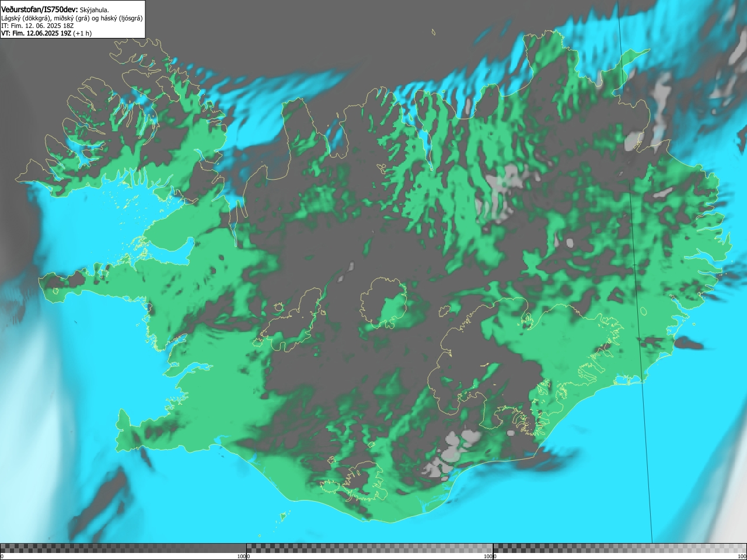Click the word 'Skýjahula.' in the legend

click(x=95, y=10)
